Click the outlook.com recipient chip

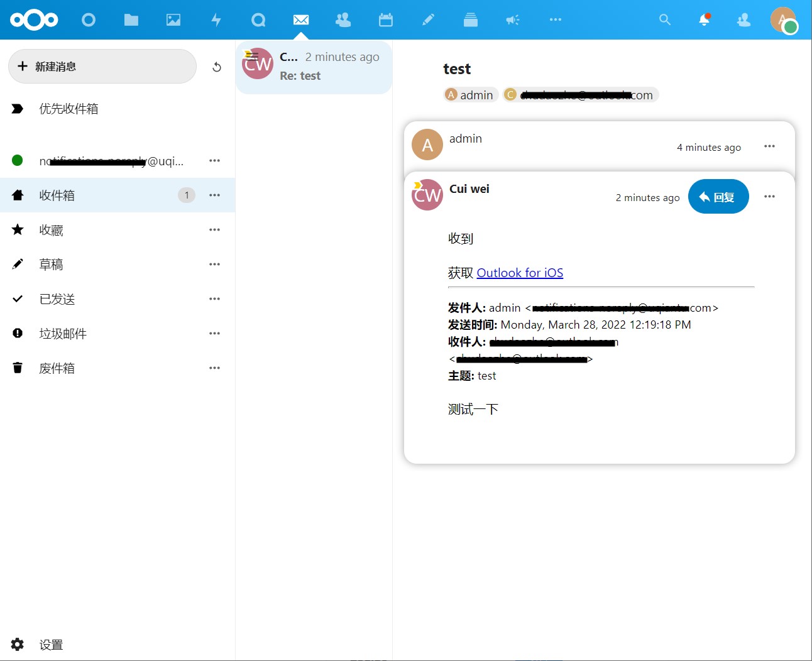click(580, 95)
